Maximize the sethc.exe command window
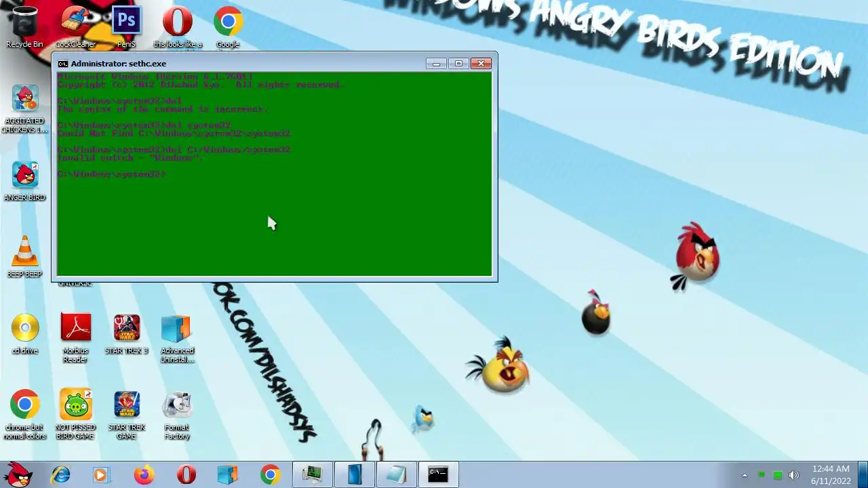 tap(458, 64)
